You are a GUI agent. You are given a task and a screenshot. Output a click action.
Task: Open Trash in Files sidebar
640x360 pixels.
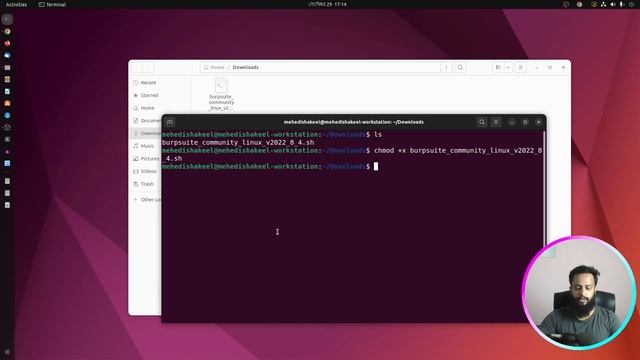tap(146, 184)
